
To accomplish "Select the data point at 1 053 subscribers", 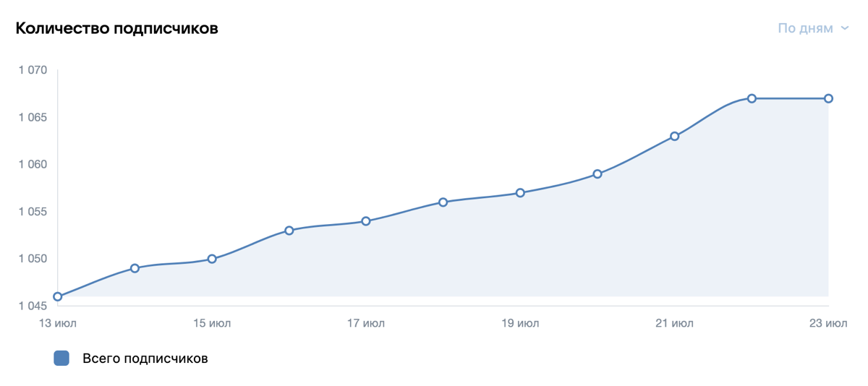I will (289, 231).
